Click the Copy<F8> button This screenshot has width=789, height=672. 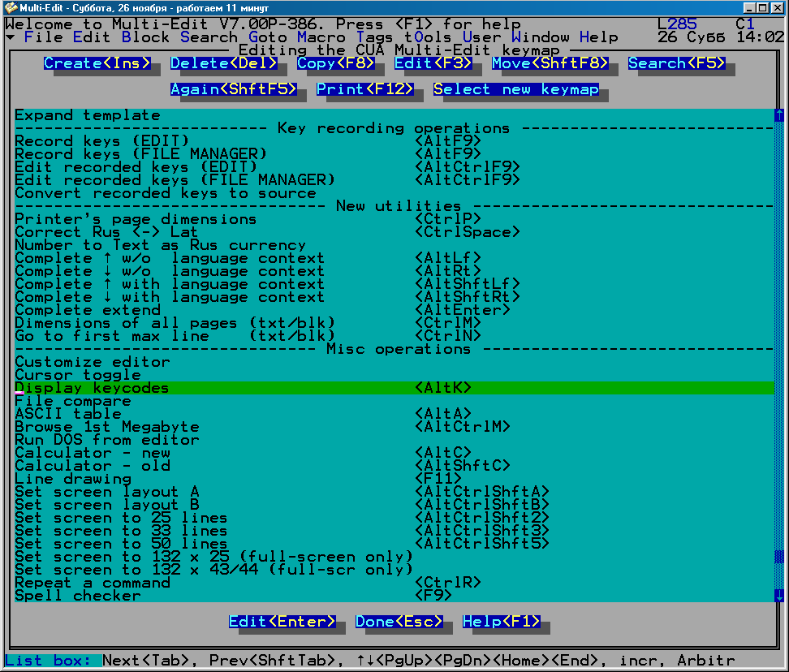coord(336,63)
